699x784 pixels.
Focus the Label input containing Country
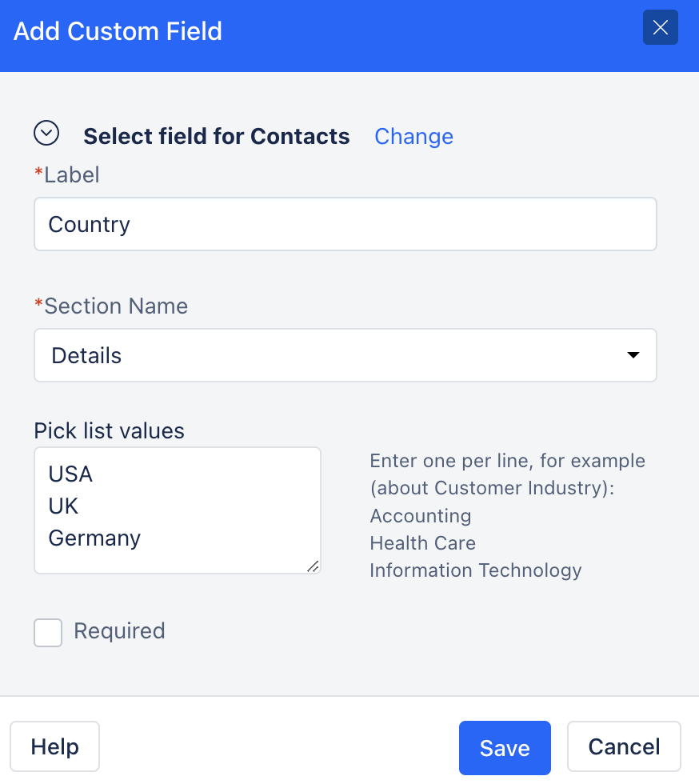pyautogui.click(x=345, y=224)
